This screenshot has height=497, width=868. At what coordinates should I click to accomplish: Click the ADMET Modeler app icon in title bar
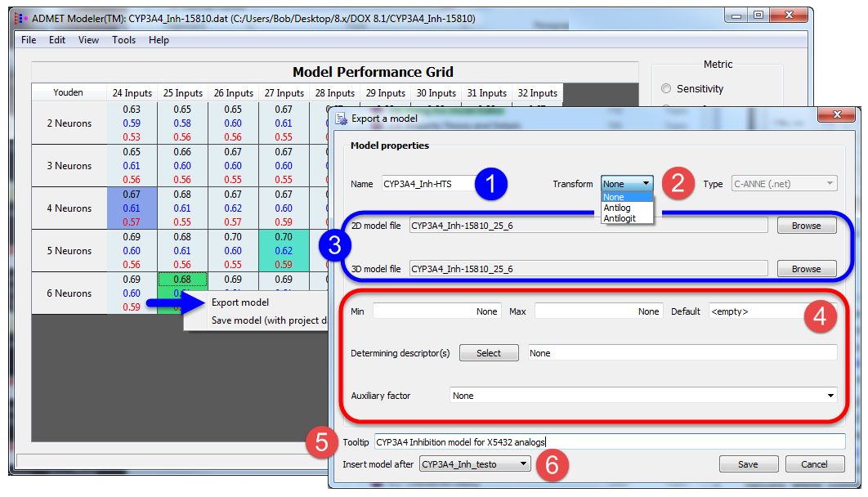(x=21, y=18)
